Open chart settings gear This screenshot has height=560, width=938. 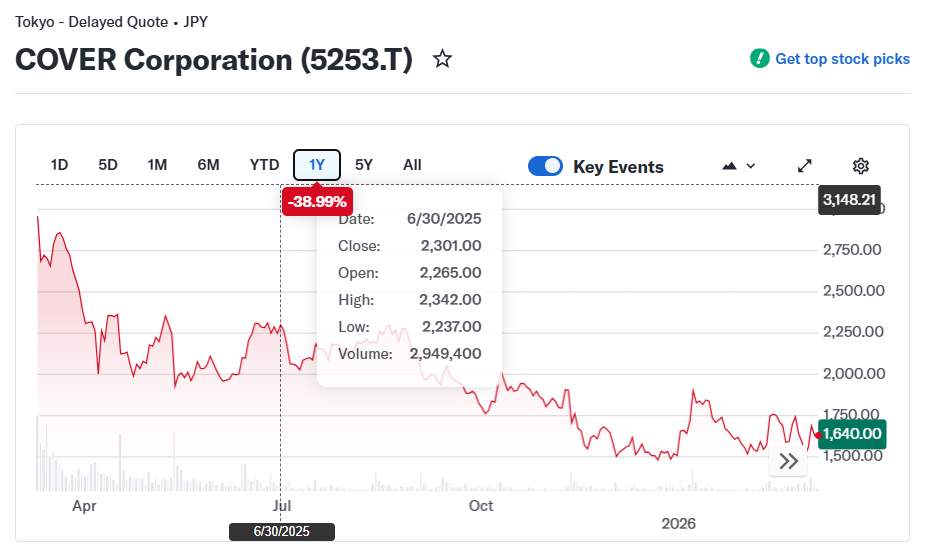click(x=860, y=166)
